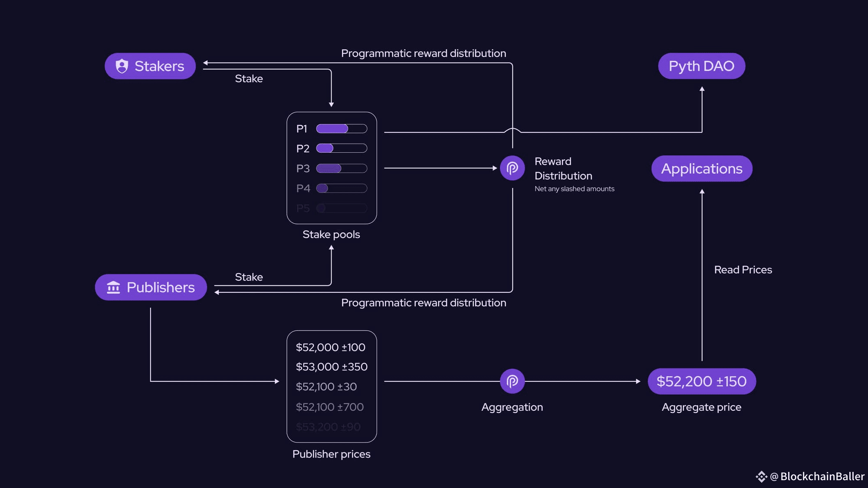This screenshot has width=868, height=488.
Task: Click the Pyth logo above the Aggregation label
Action: (512, 381)
